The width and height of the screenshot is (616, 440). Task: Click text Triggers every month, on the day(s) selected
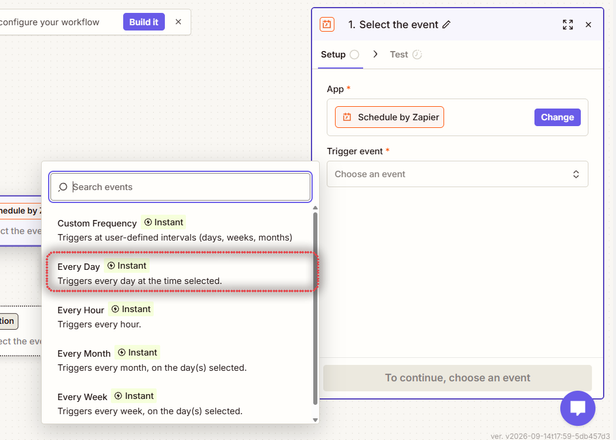[x=152, y=368]
